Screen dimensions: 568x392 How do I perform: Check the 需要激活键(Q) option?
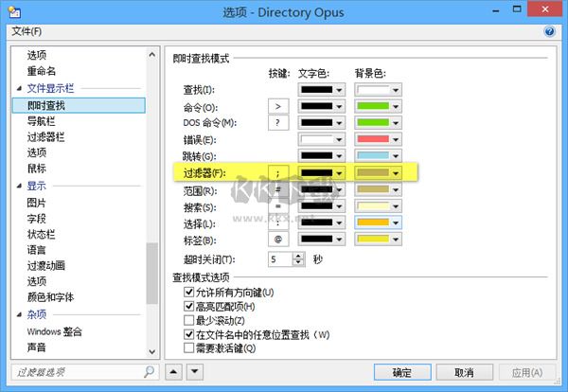188,348
